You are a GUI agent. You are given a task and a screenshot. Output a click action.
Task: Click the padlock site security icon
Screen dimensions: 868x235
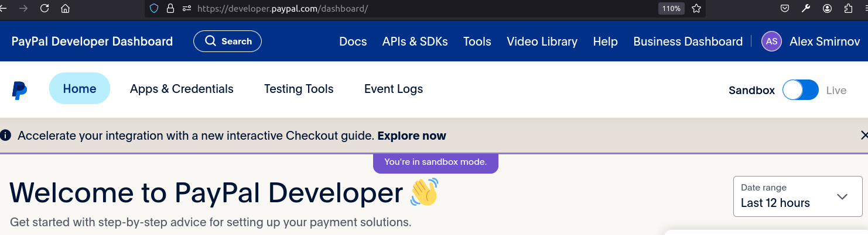point(170,9)
